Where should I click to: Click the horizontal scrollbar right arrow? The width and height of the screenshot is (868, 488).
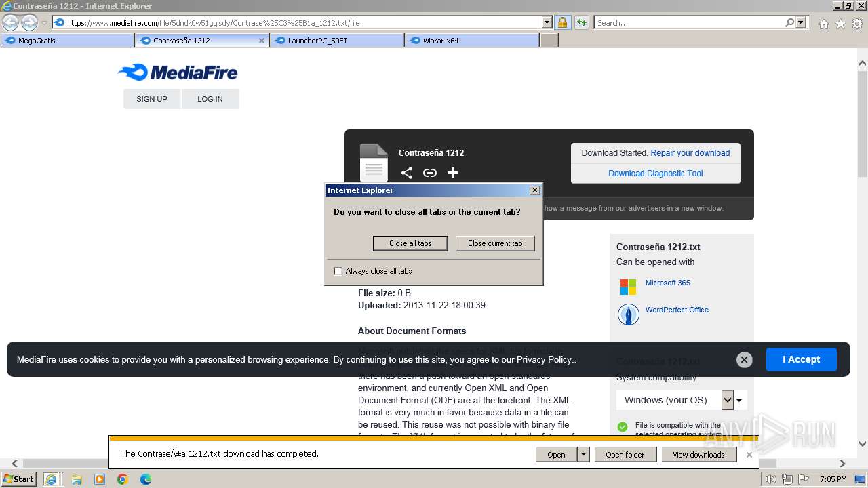[843, 464]
